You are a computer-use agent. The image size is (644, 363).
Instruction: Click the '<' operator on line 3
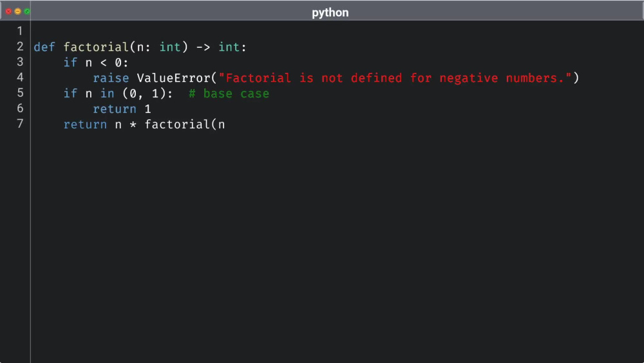(104, 63)
